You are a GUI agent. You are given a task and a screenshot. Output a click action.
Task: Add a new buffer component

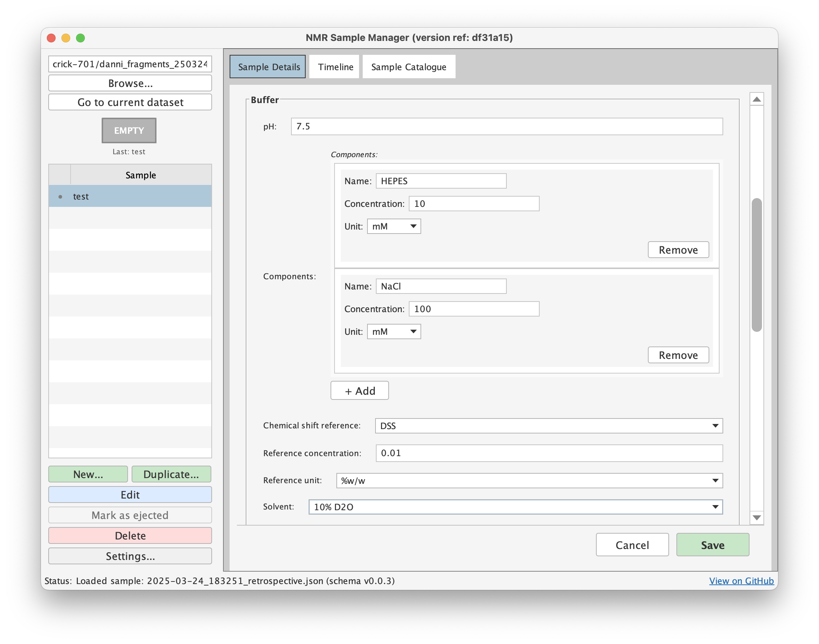(359, 390)
